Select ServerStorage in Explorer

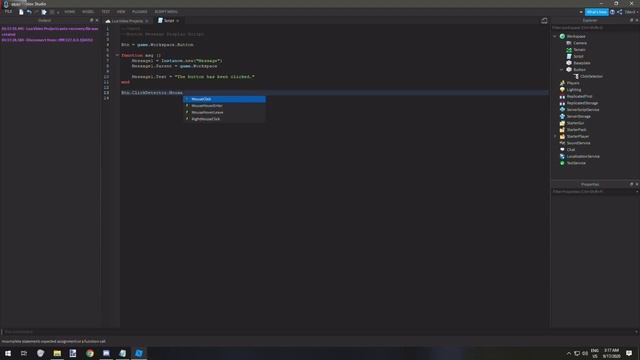click(x=578, y=116)
